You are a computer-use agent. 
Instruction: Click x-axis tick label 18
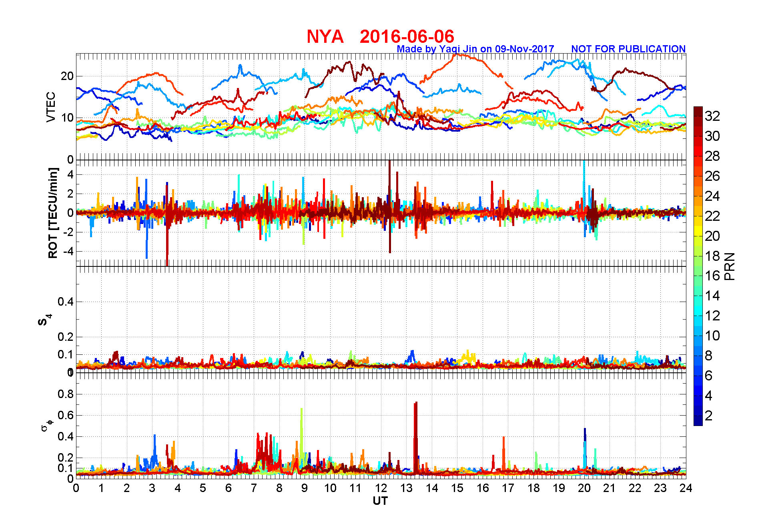pos(533,488)
